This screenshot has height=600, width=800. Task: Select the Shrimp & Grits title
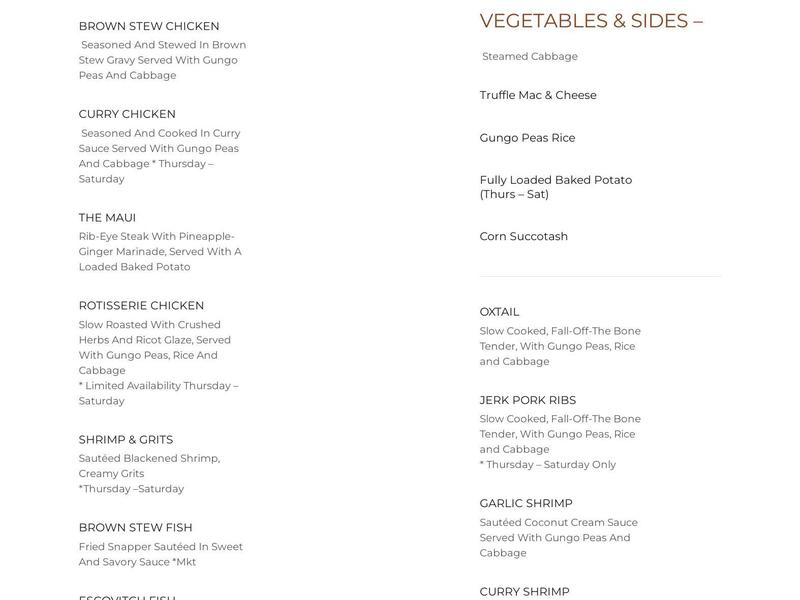point(126,440)
